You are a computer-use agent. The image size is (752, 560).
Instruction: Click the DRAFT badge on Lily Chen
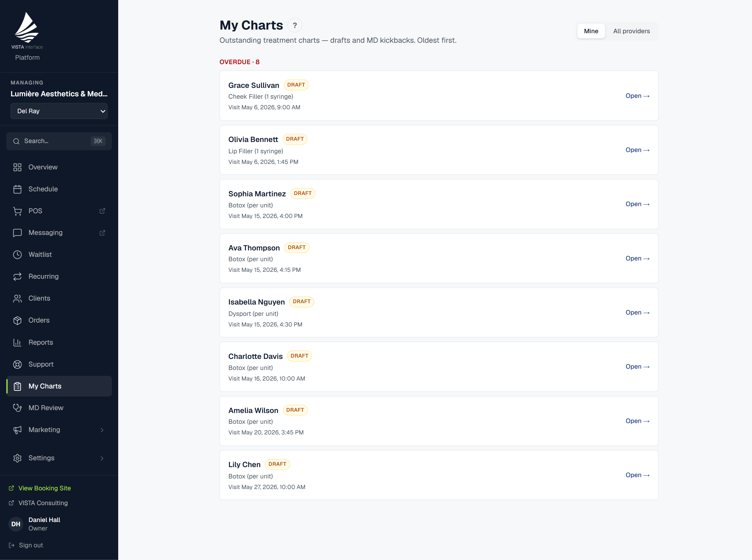pos(277,464)
